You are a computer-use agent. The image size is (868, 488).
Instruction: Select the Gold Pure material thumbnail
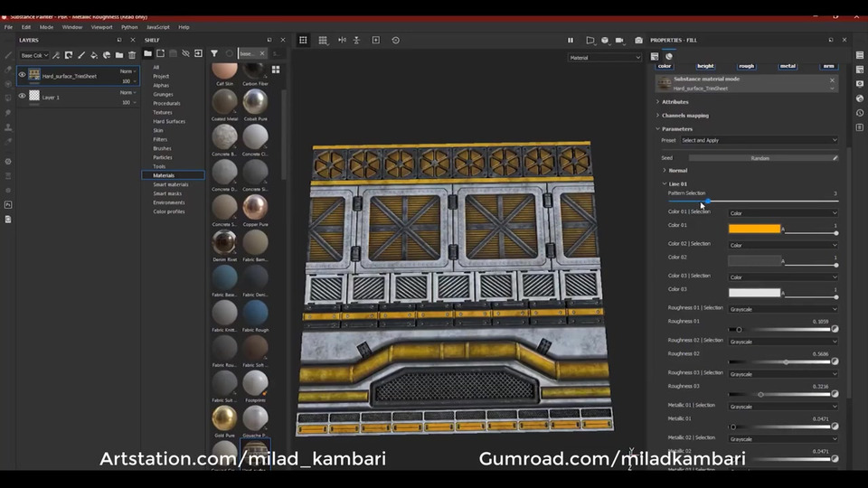(224, 418)
